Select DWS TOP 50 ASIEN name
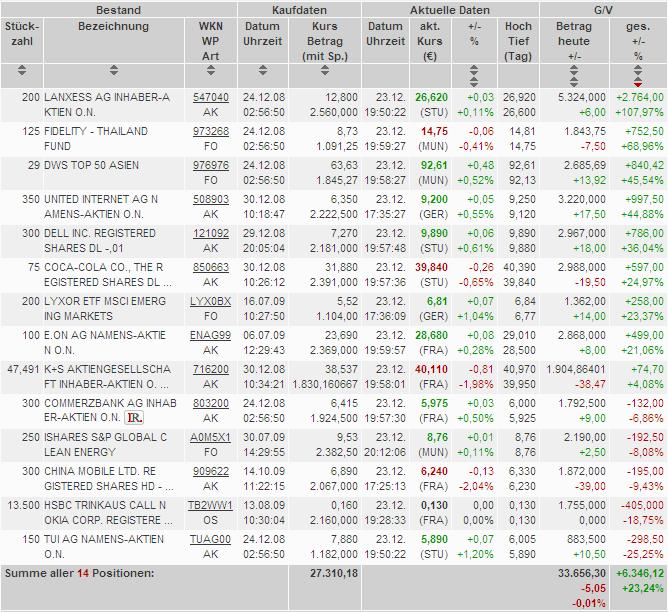Image resolution: width=668 pixels, height=612 pixels. pyautogui.click(x=92, y=166)
